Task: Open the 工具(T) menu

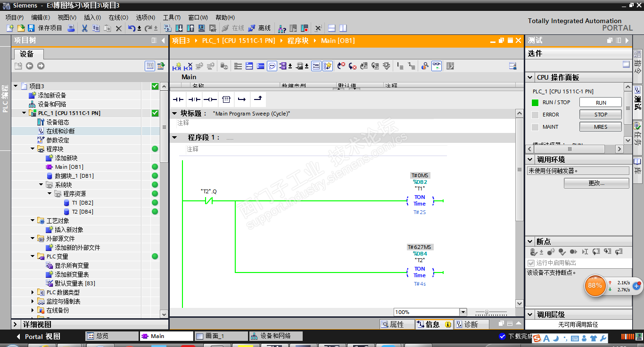Action: [172, 17]
